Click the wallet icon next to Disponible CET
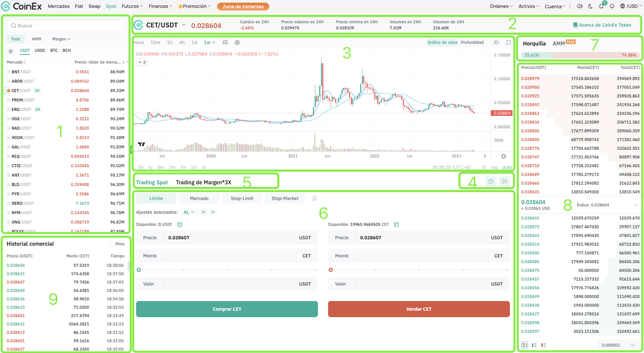The height and width of the screenshot is (353, 644). click(x=397, y=224)
